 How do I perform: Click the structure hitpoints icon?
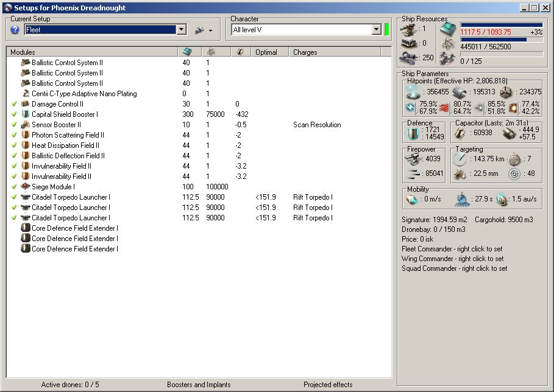click(x=506, y=92)
